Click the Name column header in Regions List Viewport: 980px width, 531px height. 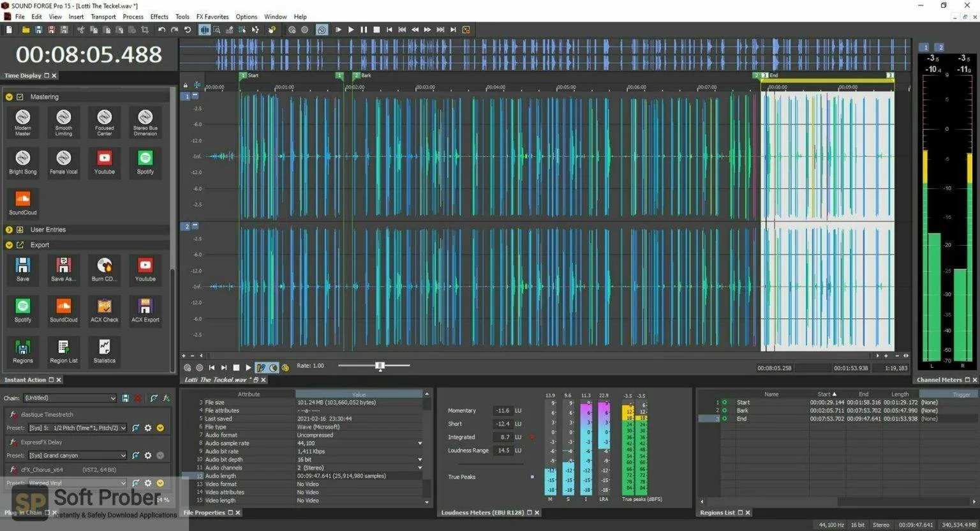tap(771, 394)
